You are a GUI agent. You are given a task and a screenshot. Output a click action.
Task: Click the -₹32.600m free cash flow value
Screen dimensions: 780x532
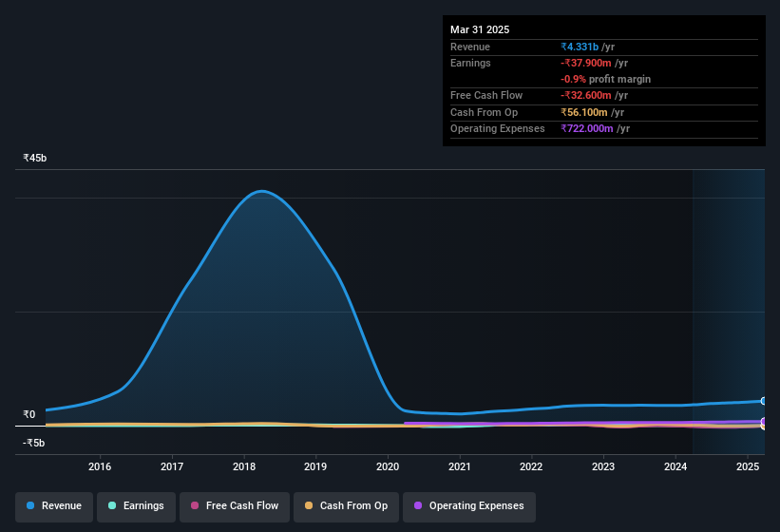586,95
